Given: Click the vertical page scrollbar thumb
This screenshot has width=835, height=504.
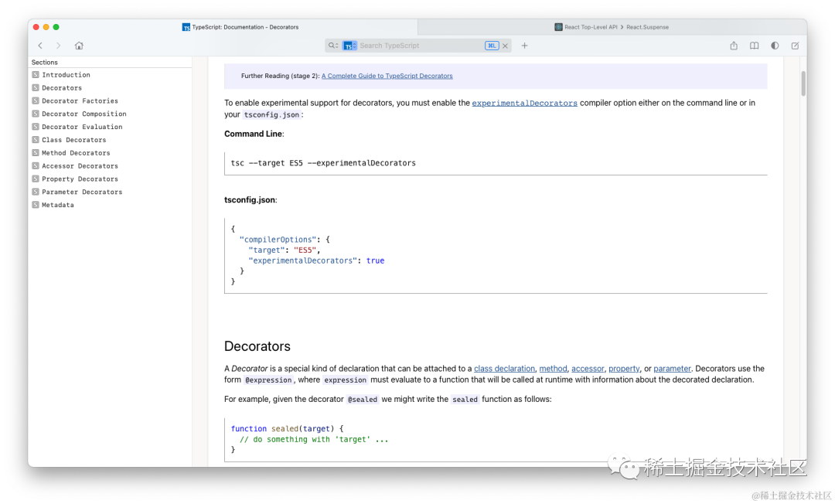Looking at the screenshot, I should (x=803, y=83).
